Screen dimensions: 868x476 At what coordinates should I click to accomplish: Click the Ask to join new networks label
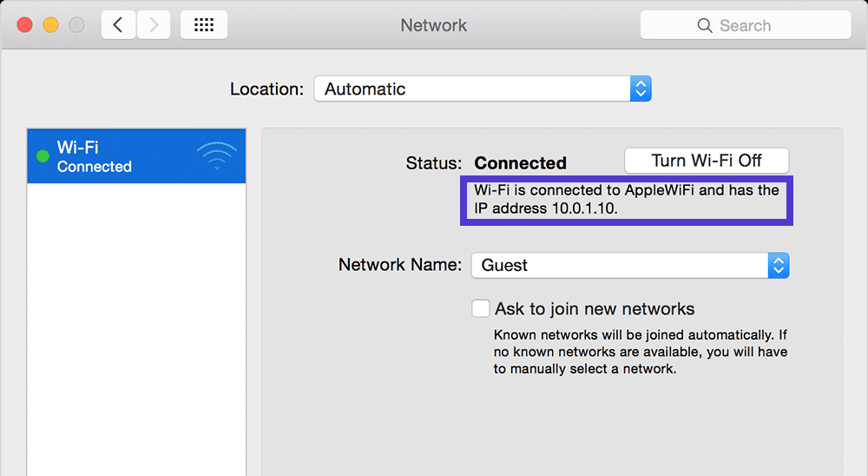click(595, 308)
